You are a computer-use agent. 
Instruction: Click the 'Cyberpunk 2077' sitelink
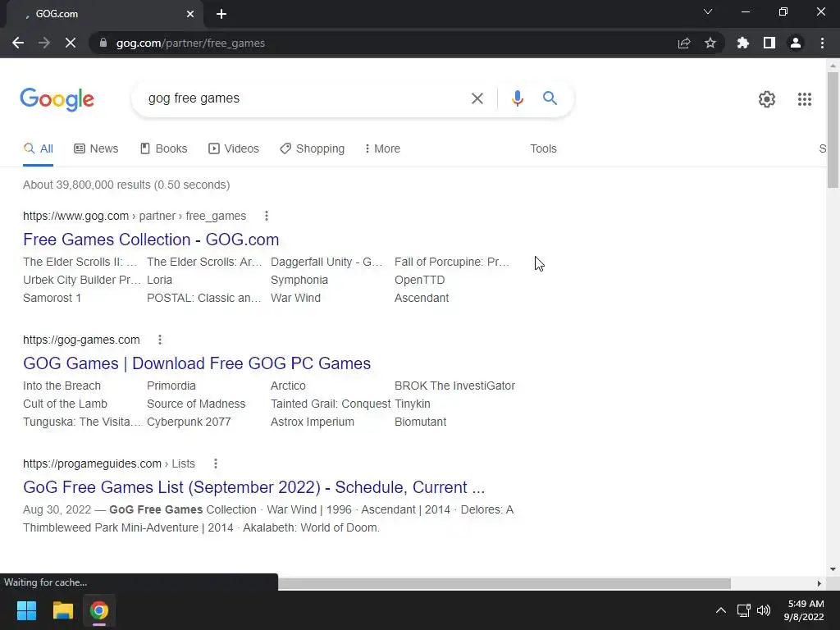(189, 422)
